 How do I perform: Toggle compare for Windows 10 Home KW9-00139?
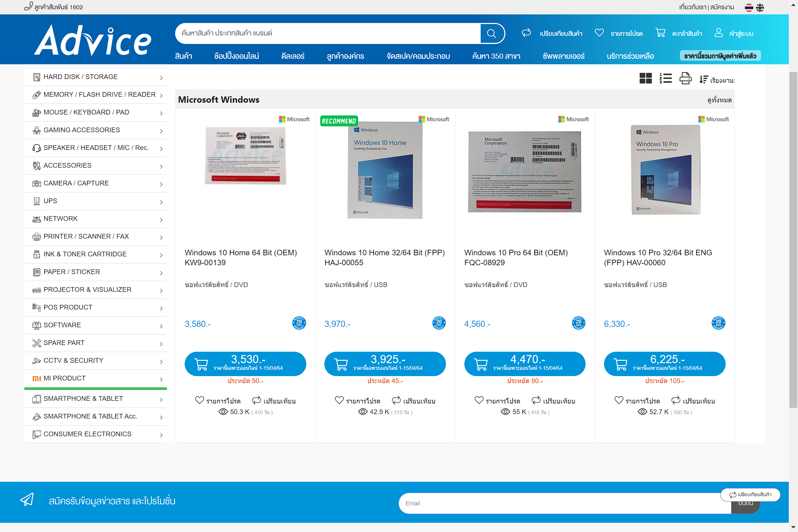[274, 401]
